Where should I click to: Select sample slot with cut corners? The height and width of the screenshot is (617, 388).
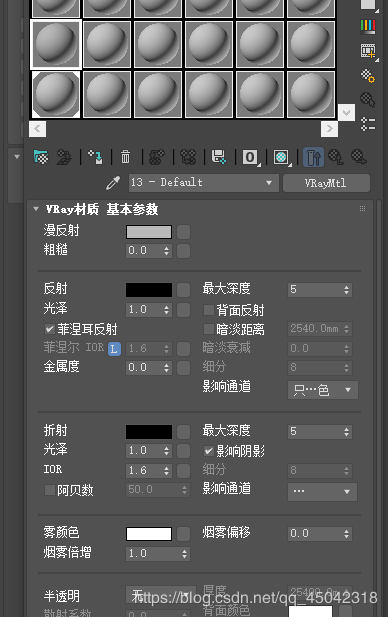56,94
